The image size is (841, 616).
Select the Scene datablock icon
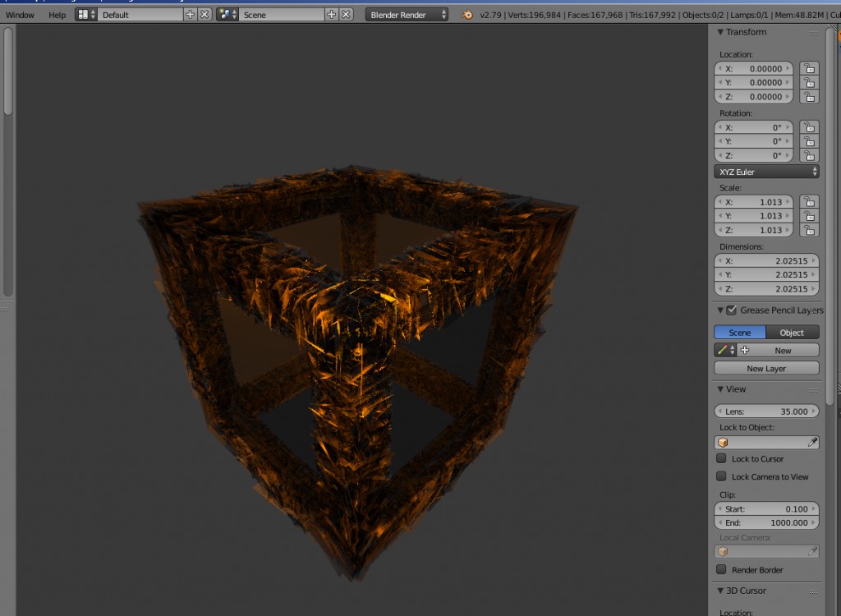[x=224, y=14]
